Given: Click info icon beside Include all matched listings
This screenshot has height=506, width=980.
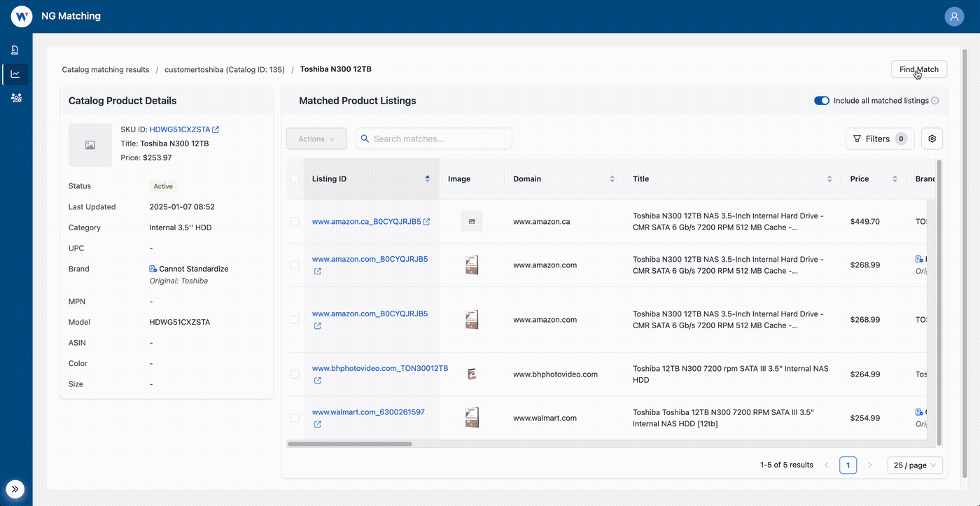Looking at the screenshot, I should (935, 101).
